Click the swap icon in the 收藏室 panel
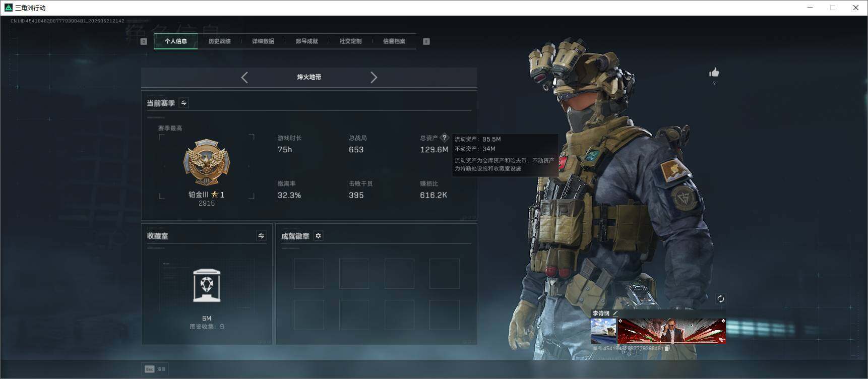The image size is (868, 379). tap(261, 236)
